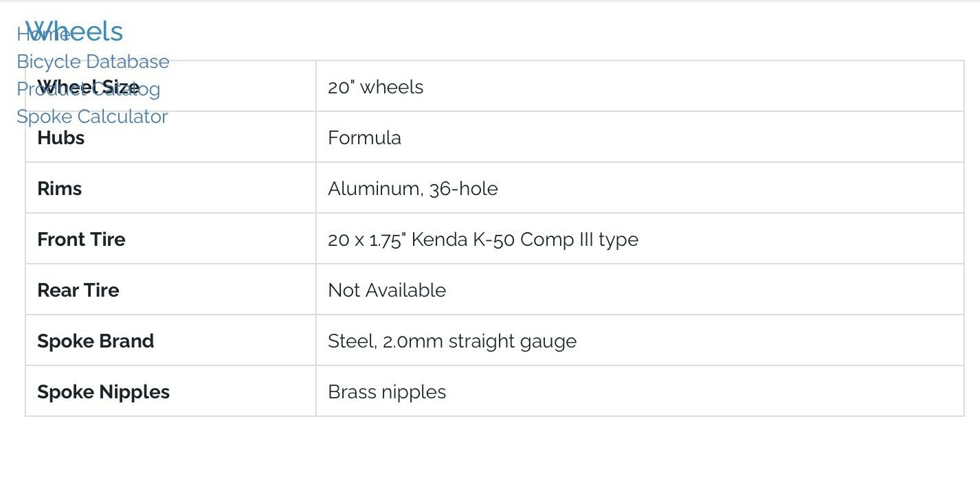Click the Rims row label
The image size is (980, 478).
[60, 189]
